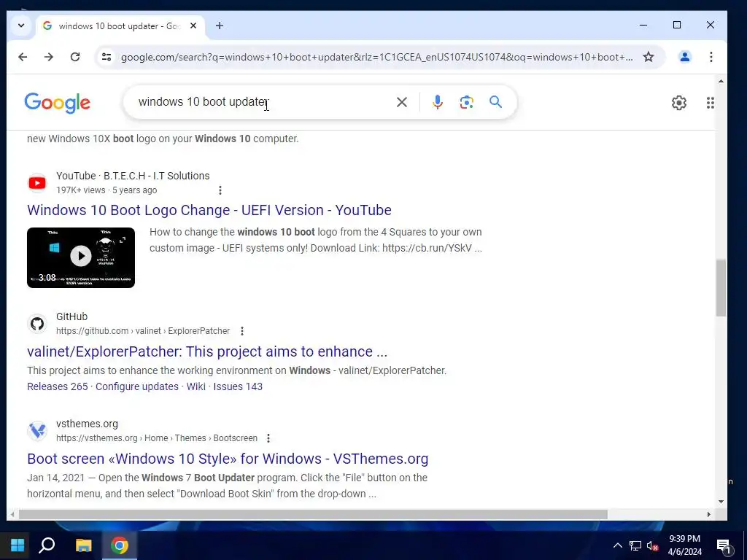747x560 pixels.
Task: Click horizontal scrollbar left arrow
Action: point(12,514)
